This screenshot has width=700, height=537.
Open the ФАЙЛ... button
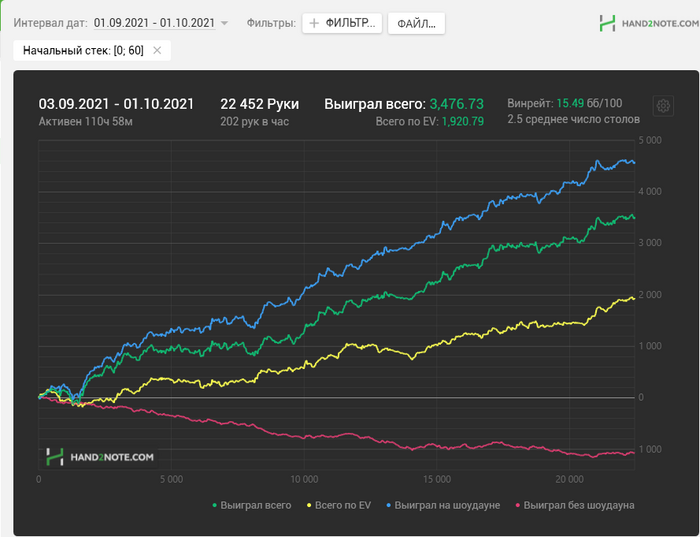(416, 23)
